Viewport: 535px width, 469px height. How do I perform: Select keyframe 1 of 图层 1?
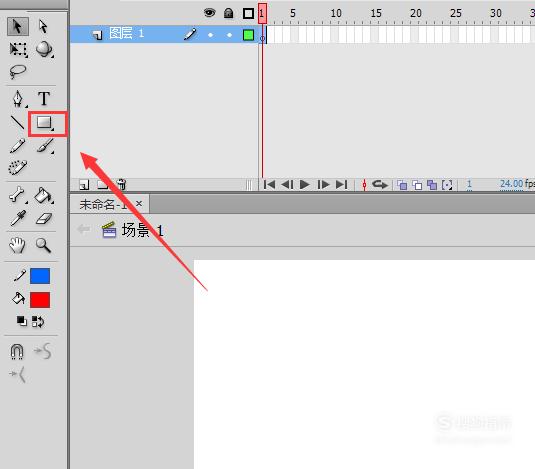click(x=262, y=35)
